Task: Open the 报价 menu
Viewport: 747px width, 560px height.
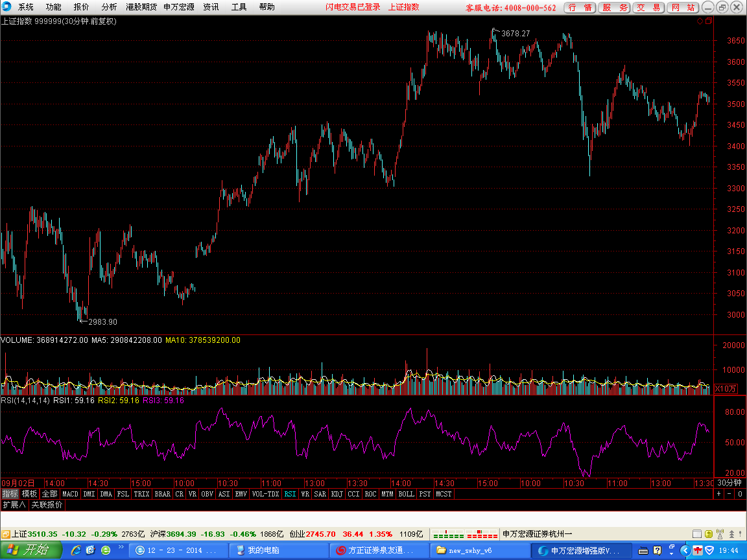Action: click(x=81, y=6)
